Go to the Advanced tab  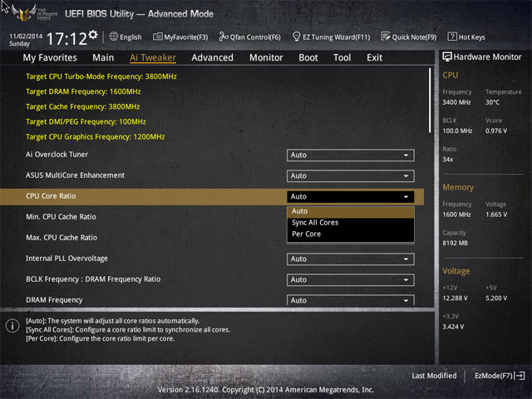click(213, 57)
